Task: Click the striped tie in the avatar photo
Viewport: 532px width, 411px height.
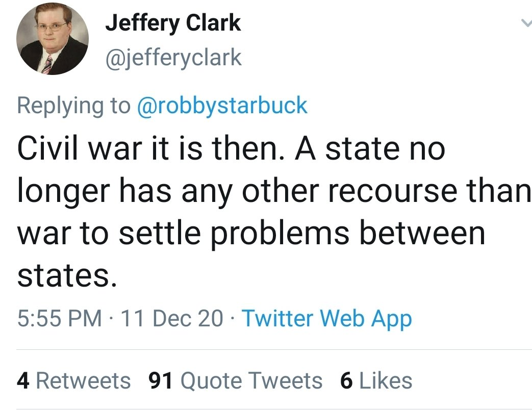Action: [x=47, y=64]
